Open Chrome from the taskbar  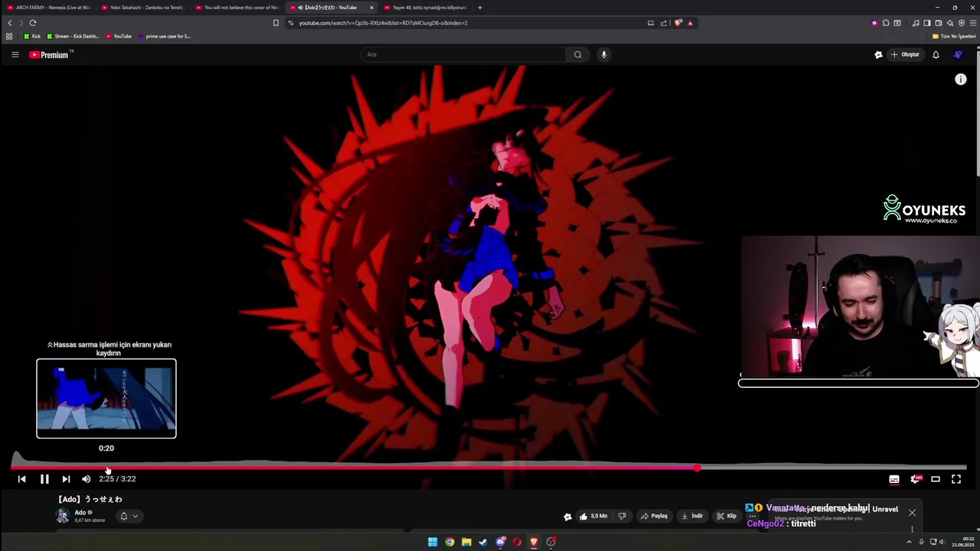[x=449, y=542]
